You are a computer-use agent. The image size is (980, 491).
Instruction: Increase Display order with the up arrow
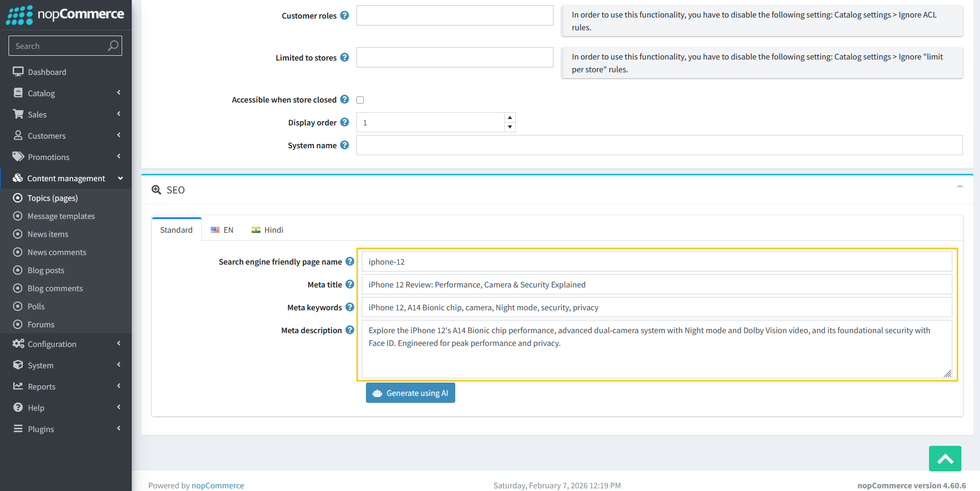[x=509, y=117]
